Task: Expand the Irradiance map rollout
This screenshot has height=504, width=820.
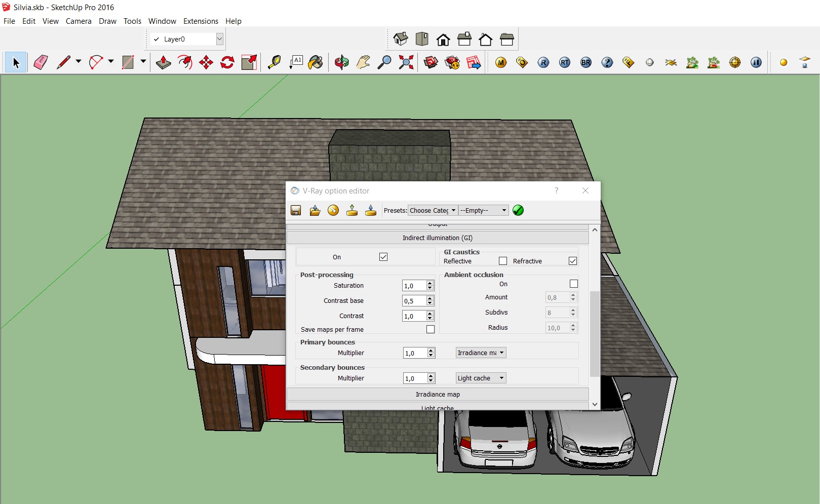Action: point(438,394)
